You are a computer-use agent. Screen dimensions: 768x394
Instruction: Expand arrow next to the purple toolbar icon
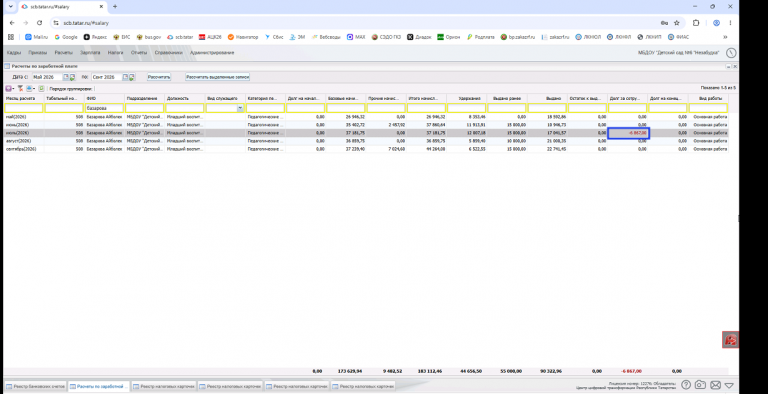(14, 89)
